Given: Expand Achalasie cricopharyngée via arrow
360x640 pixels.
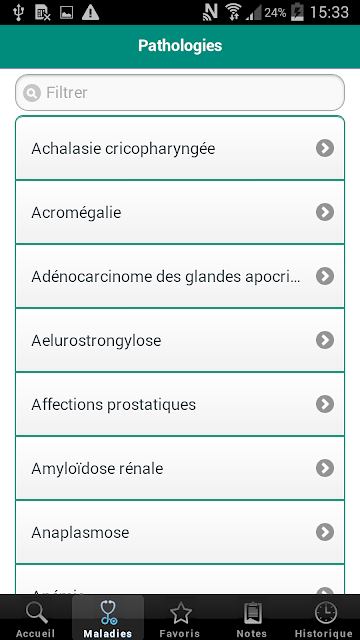Looking at the screenshot, I should [x=325, y=148].
